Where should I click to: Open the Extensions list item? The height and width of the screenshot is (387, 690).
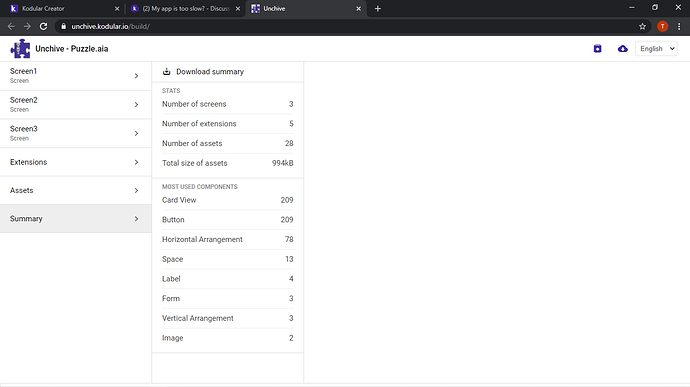[x=76, y=162]
